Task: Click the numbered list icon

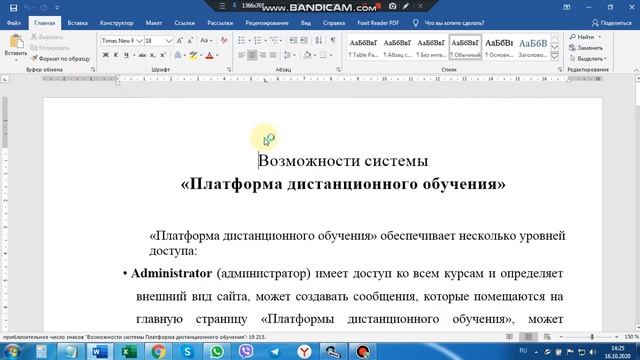Action: (x=258, y=40)
